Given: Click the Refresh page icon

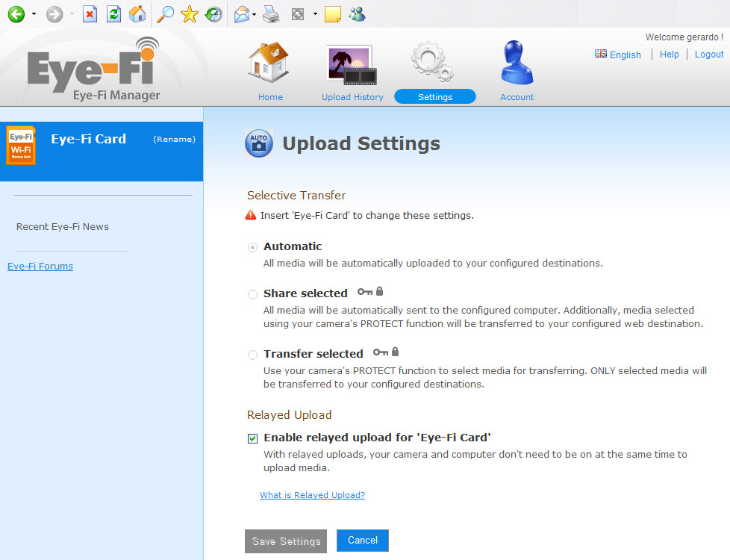Looking at the screenshot, I should coord(113,14).
